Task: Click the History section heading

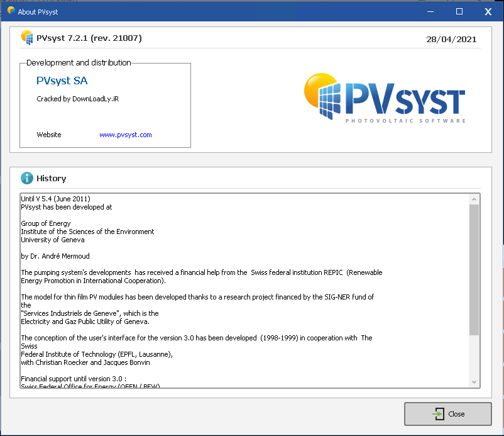Action: click(x=52, y=178)
